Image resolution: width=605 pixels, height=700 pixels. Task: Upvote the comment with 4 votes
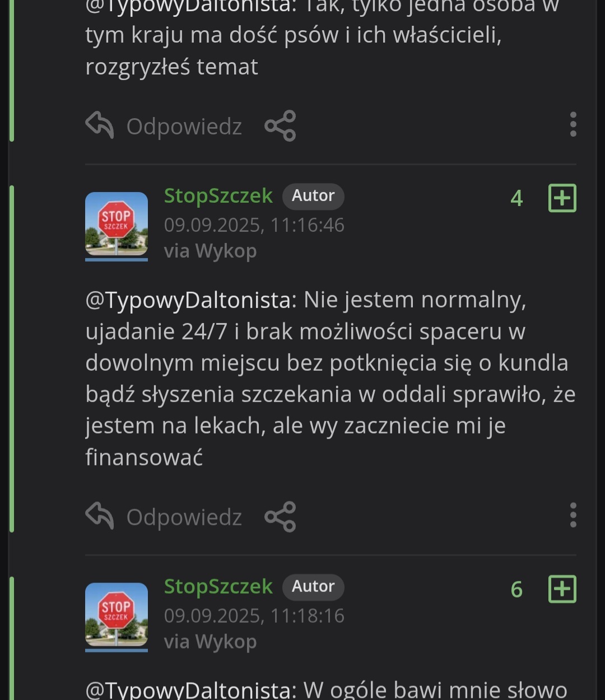pyautogui.click(x=562, y=198)
